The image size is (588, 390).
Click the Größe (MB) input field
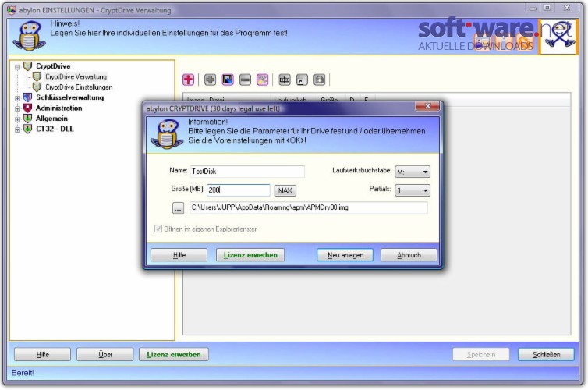pyautogui.click(x=239, y=190)
